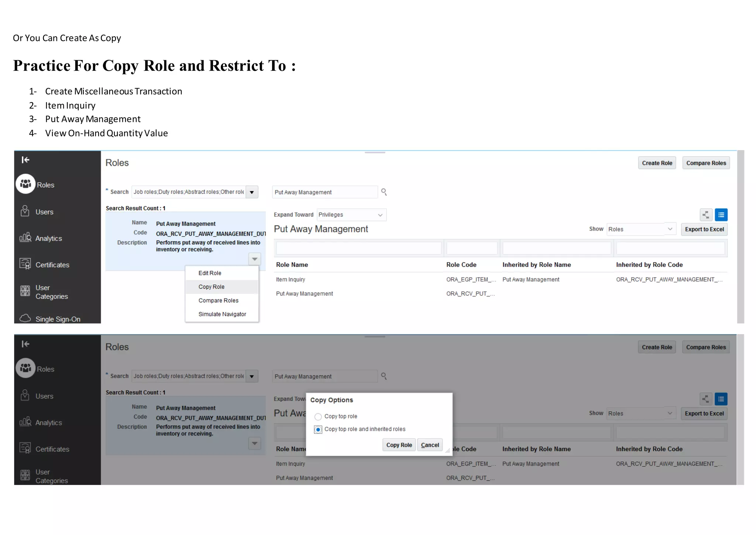
Task: Click Compare Roles button in the upper screenshot header
Action: click(706, 163)
